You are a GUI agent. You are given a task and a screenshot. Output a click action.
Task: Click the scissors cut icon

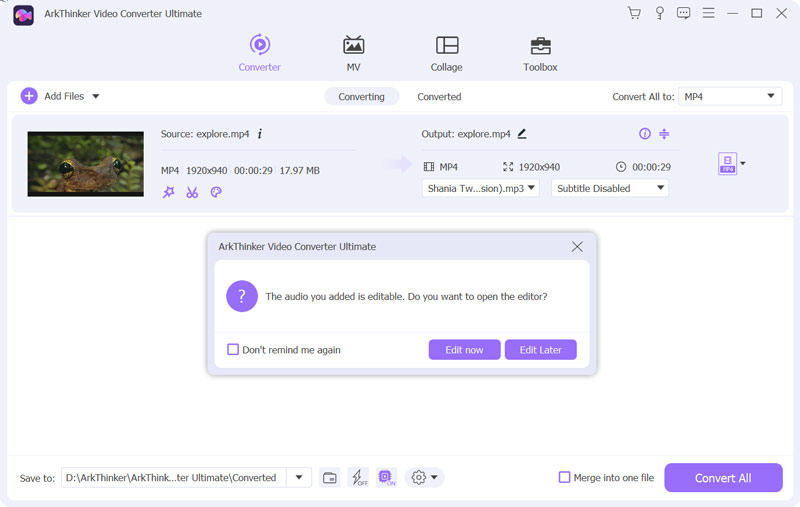[x=192, y=192]
